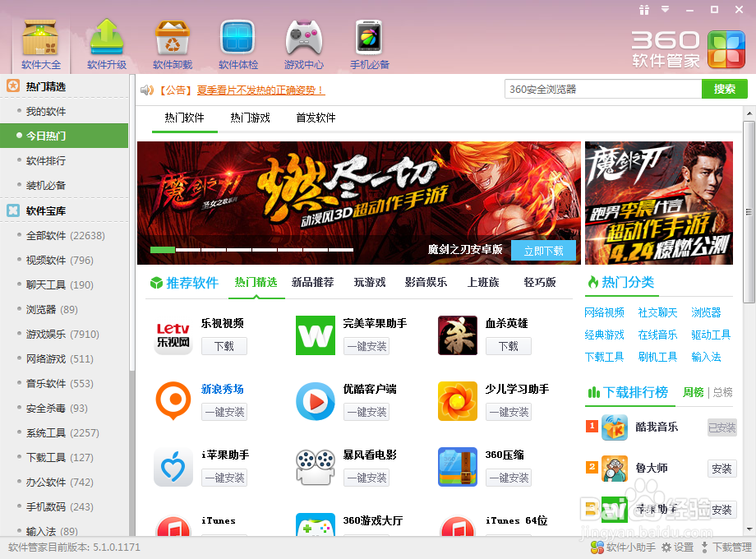The height and width of the screenshot is (559, 756).
Task: Focus the 360安全浏览器 search field
Action: point(603,90)
